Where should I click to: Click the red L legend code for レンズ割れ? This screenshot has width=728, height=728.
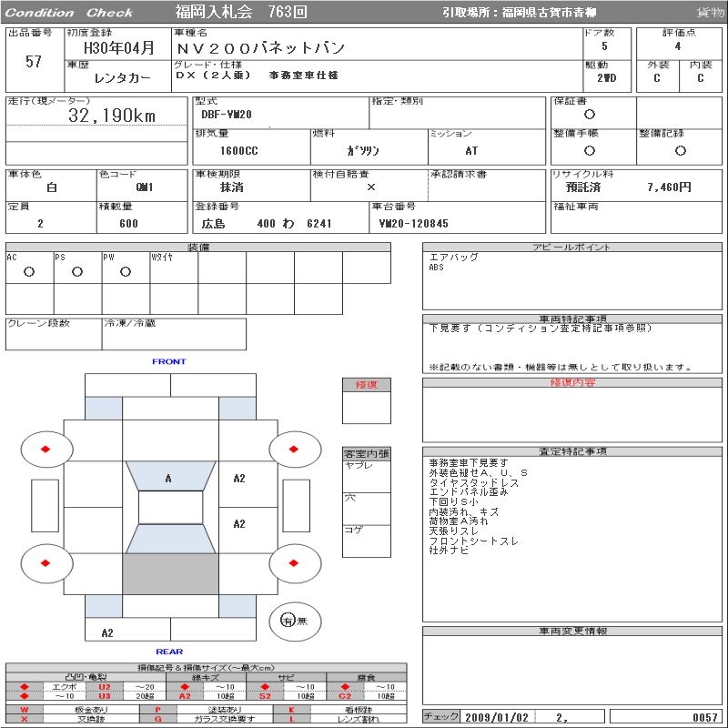(291, 719)
